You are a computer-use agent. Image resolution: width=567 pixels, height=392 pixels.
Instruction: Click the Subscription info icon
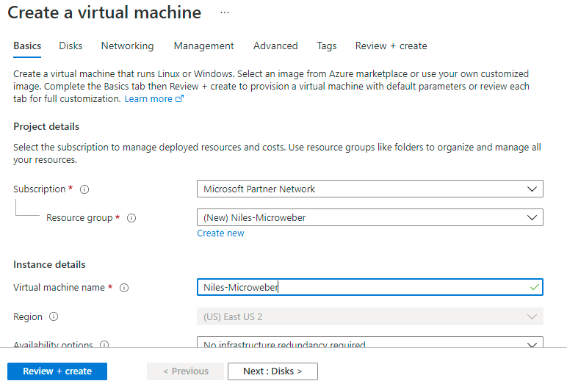pos(84,189)
